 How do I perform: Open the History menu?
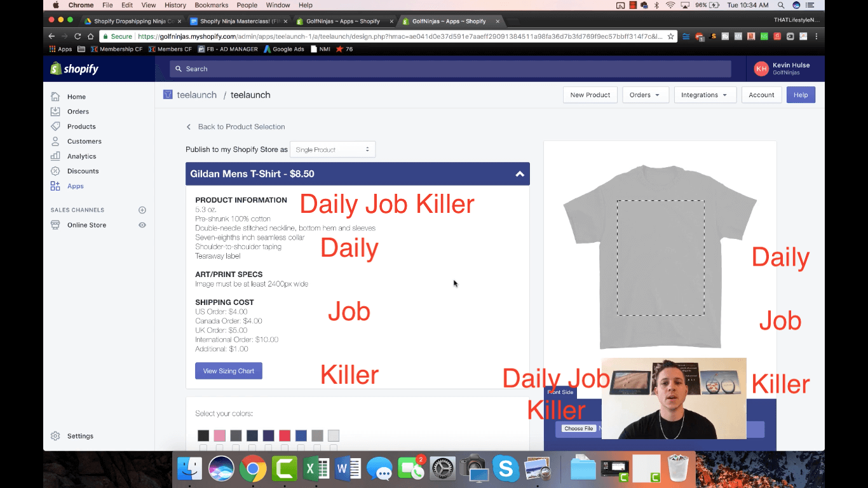[x=175, y=5]
